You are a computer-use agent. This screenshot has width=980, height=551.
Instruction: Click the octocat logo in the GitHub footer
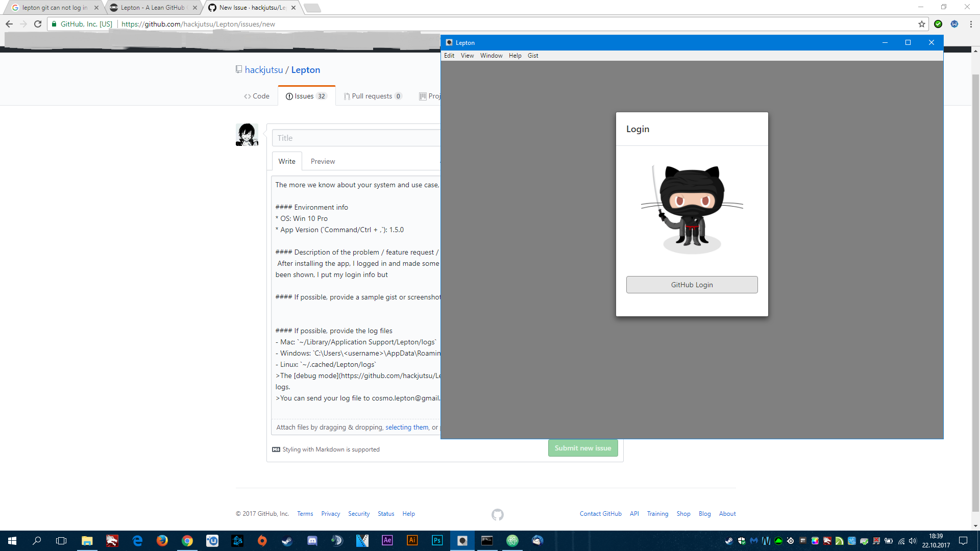(497, 515)
